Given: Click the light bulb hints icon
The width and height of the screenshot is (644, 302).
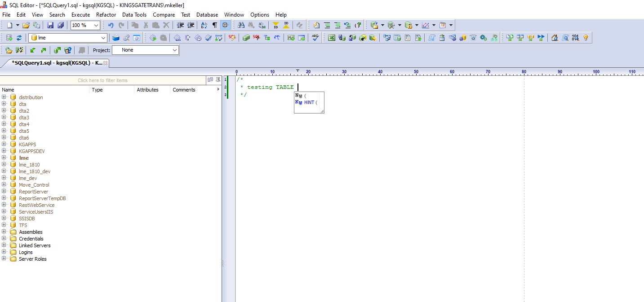Looking at the screenshot, I should click(586, 38).
